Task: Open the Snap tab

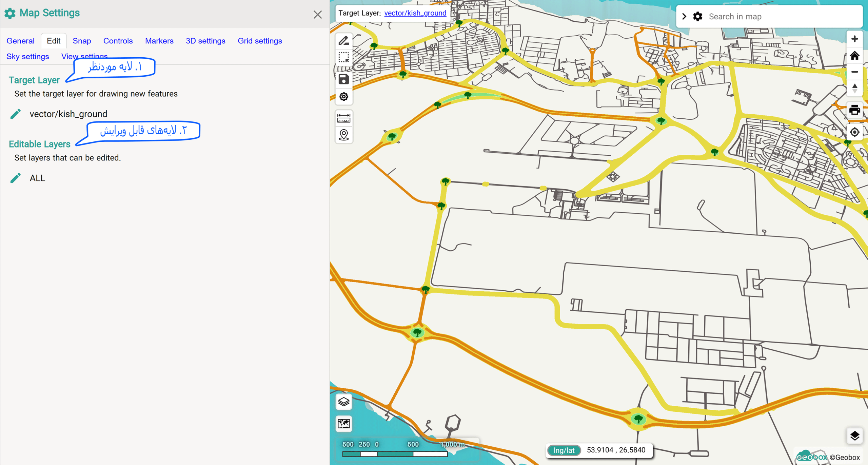Action: (x=82, y=41)
